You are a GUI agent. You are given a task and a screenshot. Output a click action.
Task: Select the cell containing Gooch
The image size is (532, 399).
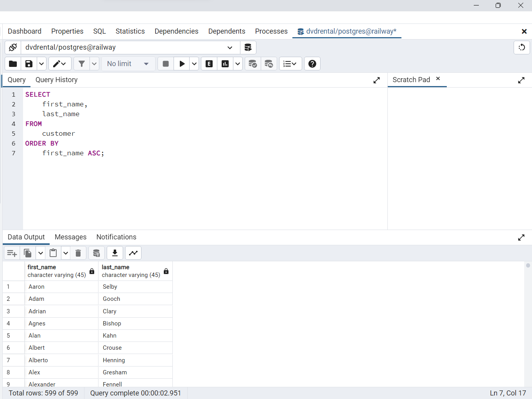coord(135,299)
